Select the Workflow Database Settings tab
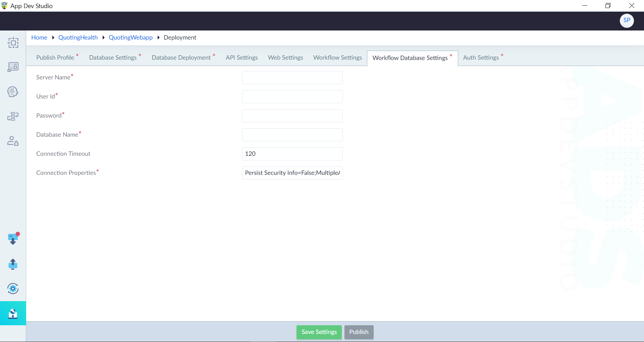 coord(412,58)
